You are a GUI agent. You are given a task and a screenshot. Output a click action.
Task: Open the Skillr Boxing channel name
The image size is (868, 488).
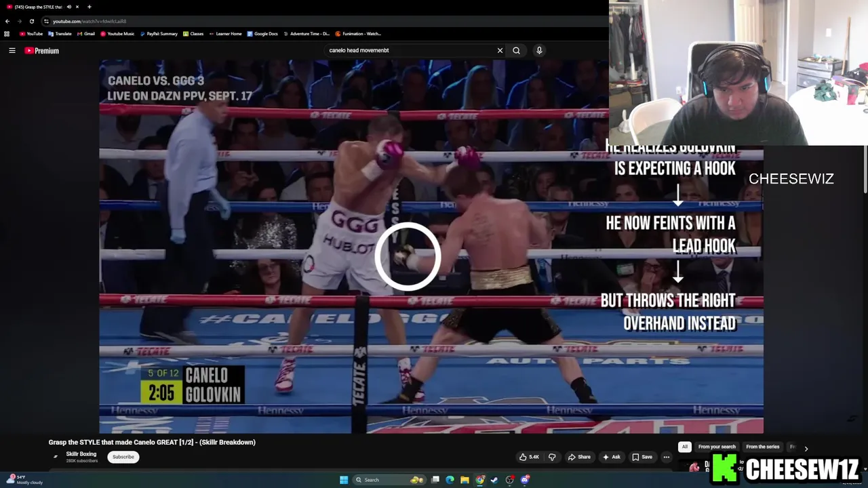click(x=81, y=454)
